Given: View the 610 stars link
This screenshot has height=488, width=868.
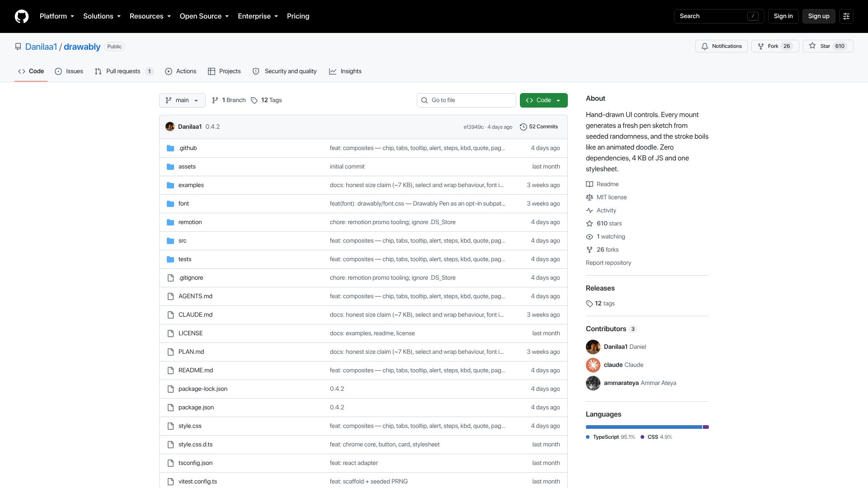Looking at the screenshot, I should [604, 224].
